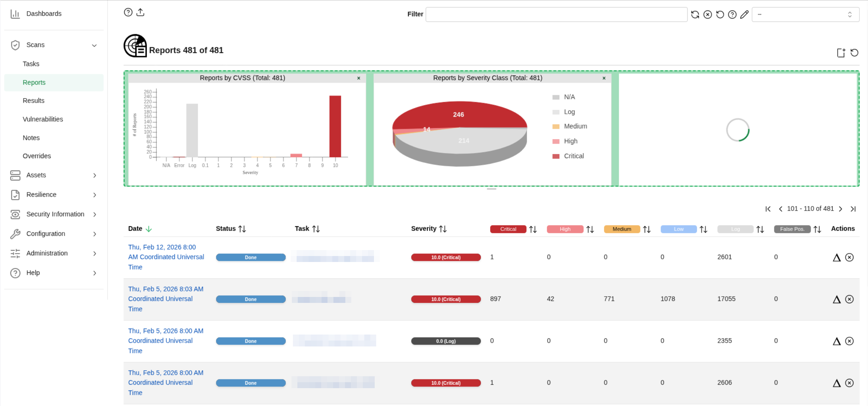Open the Thu, Feb 12, 2026 report link
Screen dimensions: 868x406
click(x=166, y=257)
